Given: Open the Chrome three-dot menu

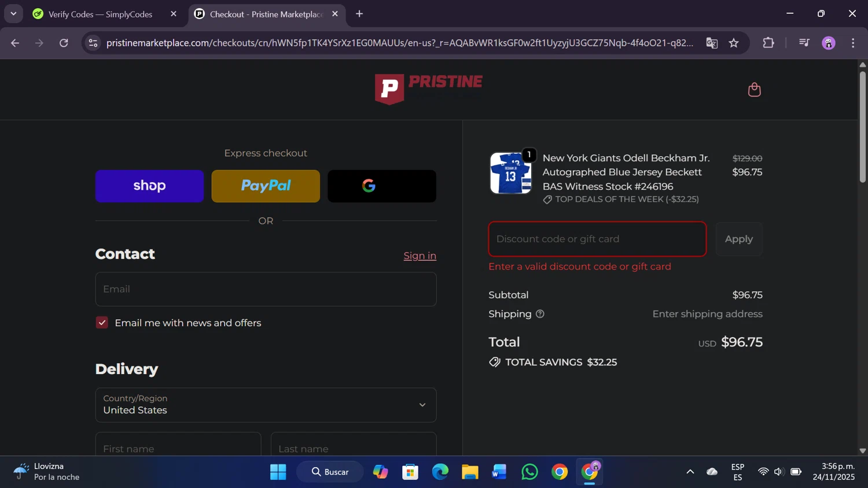Looking at the screenshot, I should tap(853, 43).
